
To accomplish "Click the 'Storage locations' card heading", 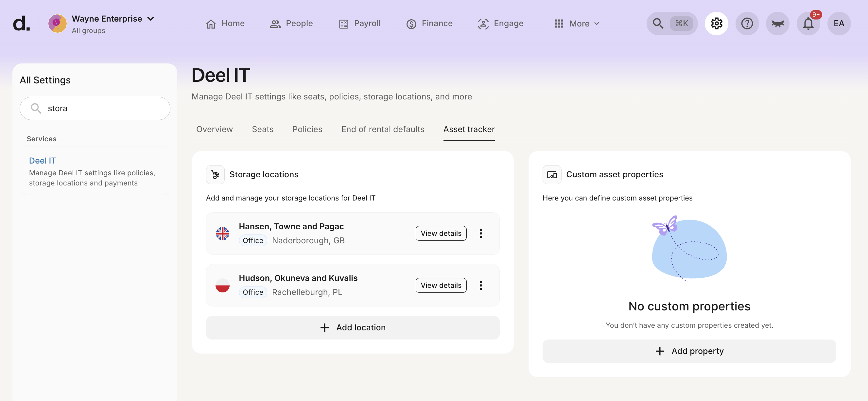I will tap(264, 175).
